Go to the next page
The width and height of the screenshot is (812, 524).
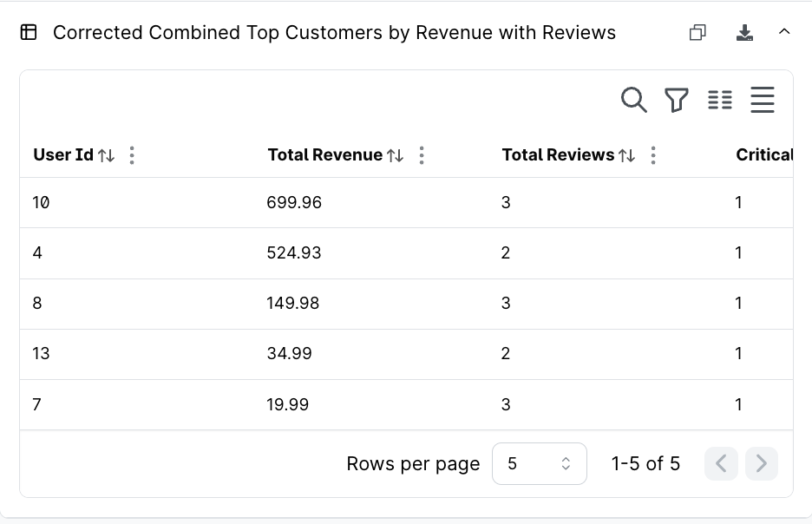(761, 464)
